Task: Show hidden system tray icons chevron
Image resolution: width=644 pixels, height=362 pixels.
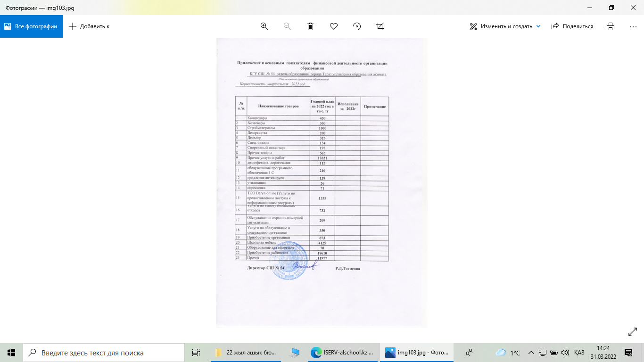Action: (531, 353)
